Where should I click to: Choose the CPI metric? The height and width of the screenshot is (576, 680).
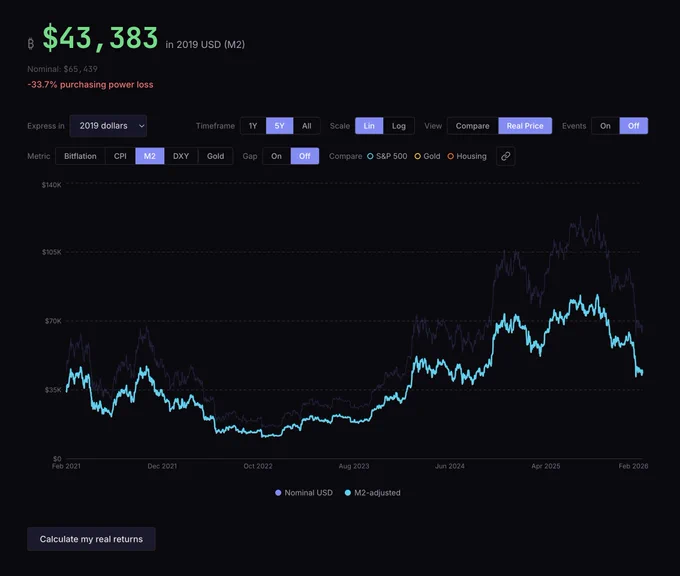120,156
